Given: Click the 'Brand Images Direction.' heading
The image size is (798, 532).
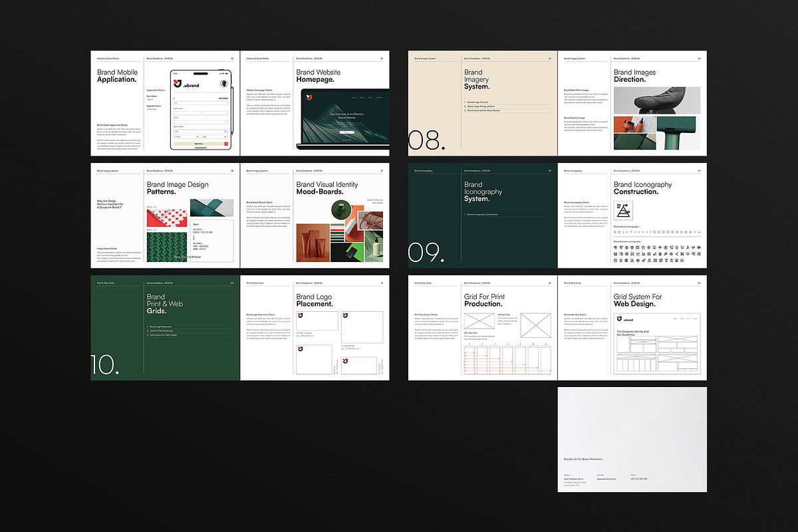Looking at the screenshot, I should [x=634, y=76].
